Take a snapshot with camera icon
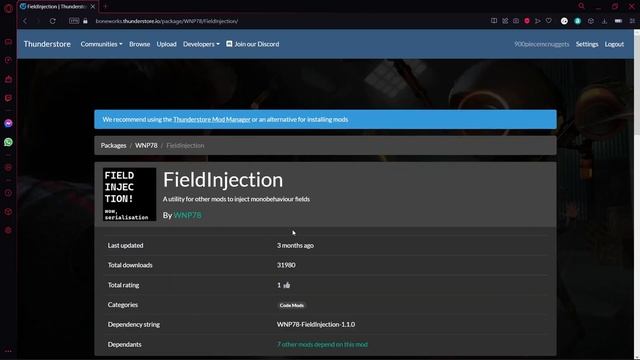This screenshot has height=360, width=640. point(516,21)
